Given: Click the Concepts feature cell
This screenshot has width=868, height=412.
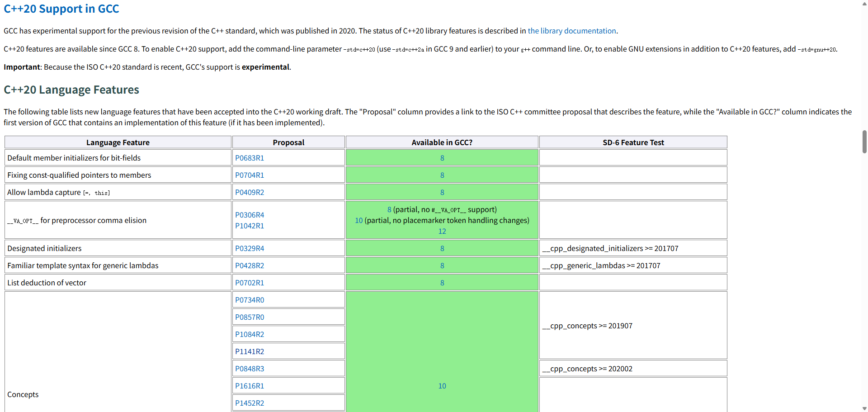Looking at the screenshot, I should (118, 352).
